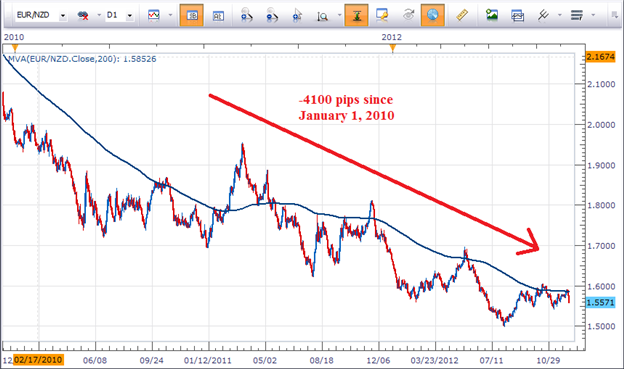Click the 2010 orange timeline marker

coord(15,49)
